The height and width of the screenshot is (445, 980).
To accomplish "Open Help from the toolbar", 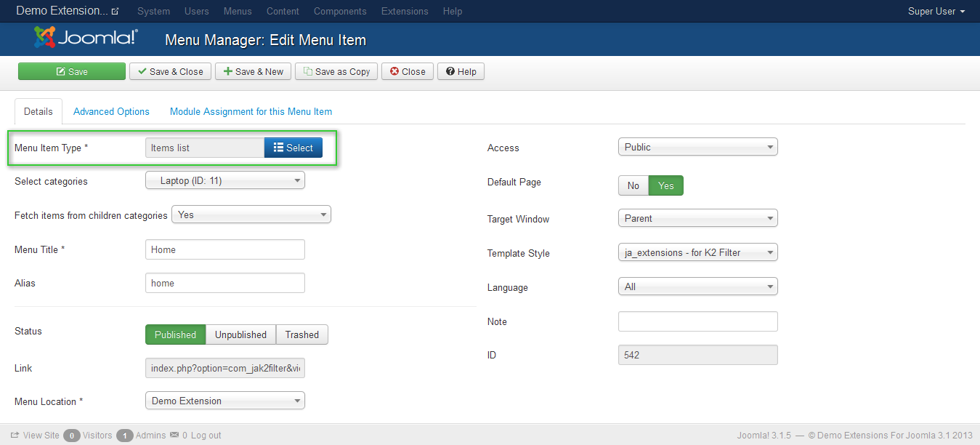I will pos(461,71).
